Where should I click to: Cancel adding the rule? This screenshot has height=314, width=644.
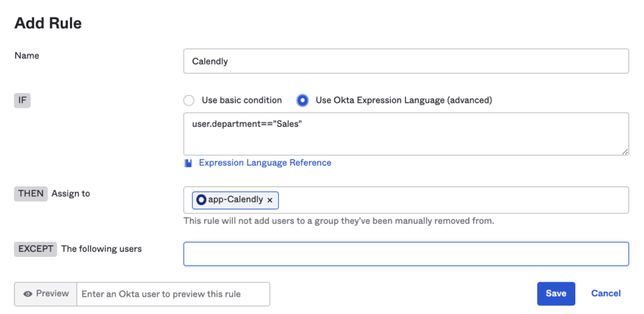pyautogui.click(x=606, y=293)
